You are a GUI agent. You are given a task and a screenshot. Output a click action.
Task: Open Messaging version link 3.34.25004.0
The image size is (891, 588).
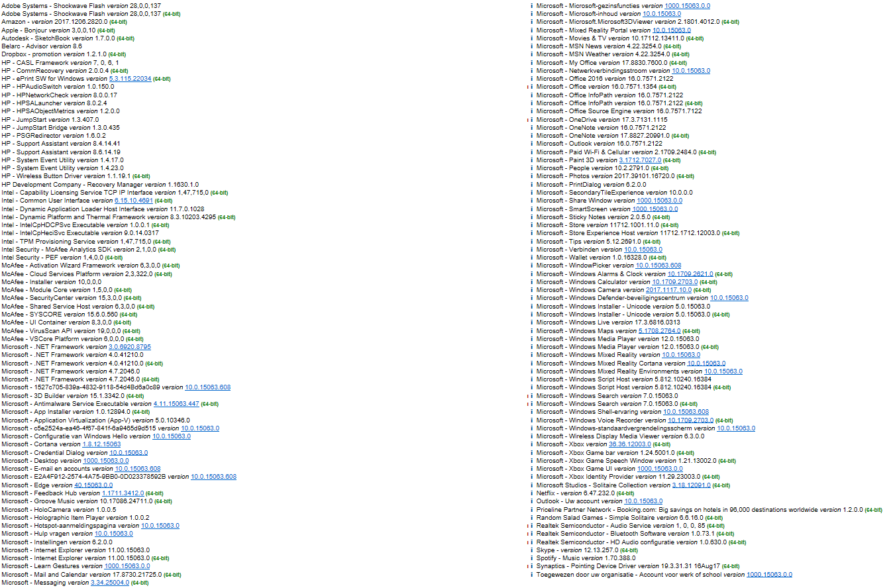click(110, 583)
